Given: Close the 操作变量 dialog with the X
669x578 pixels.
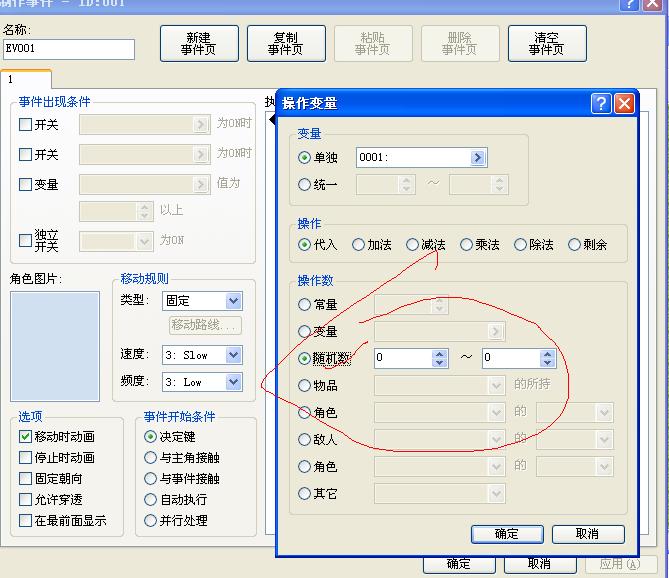Looking at the screenshot, I should [x=624, y=104].
